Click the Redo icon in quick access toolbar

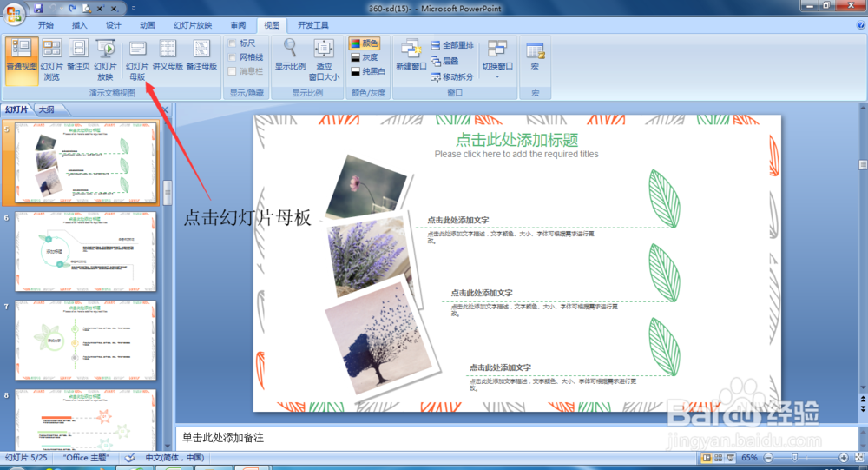pyautogui.click(x=73, y=9)
